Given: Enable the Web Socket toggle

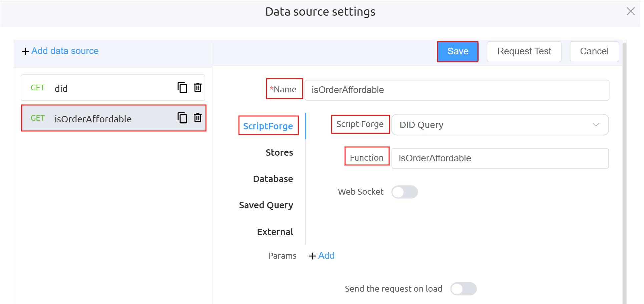Looking at the screenshot, I should pos(404,192).
